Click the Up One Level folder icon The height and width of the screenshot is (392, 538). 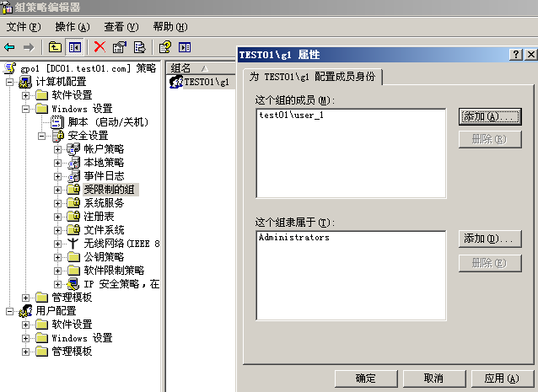56,47
